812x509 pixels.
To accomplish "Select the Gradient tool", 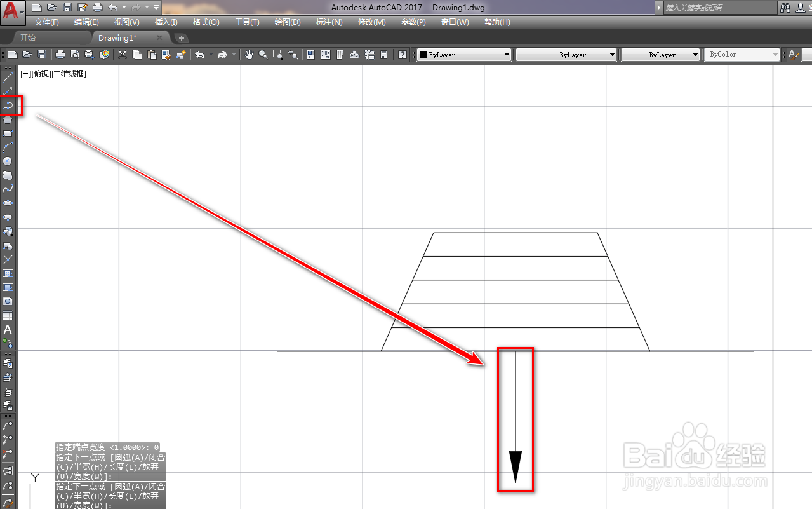I will click(x=8, y=287).
